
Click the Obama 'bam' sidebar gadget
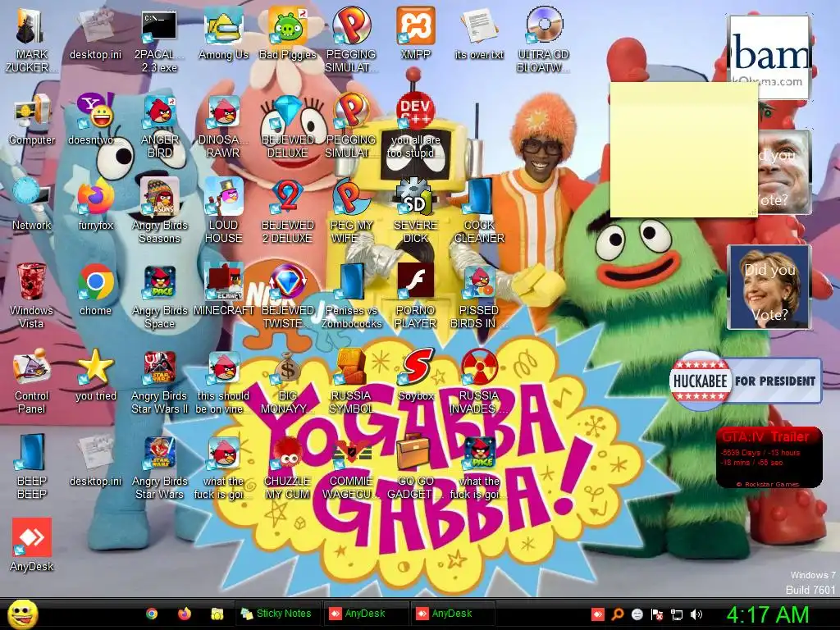pos(769,57)
